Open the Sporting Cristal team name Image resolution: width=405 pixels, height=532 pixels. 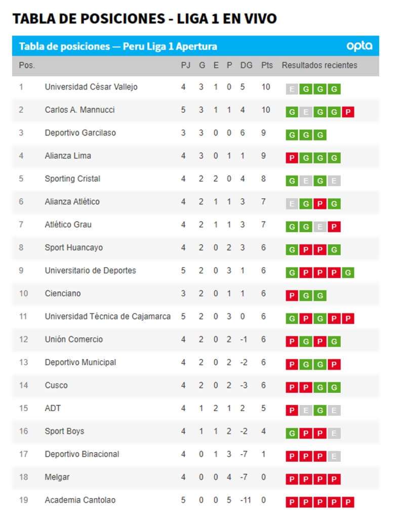[72, 179]
